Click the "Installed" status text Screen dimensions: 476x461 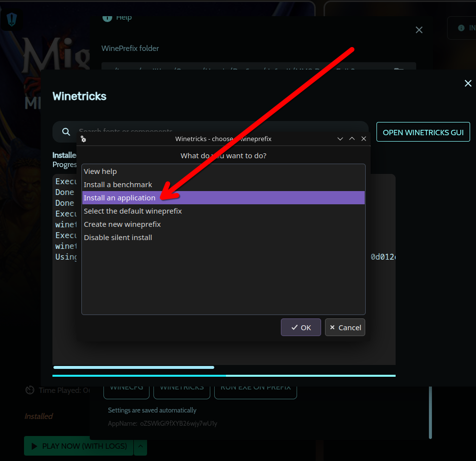[x=39, y=416]
